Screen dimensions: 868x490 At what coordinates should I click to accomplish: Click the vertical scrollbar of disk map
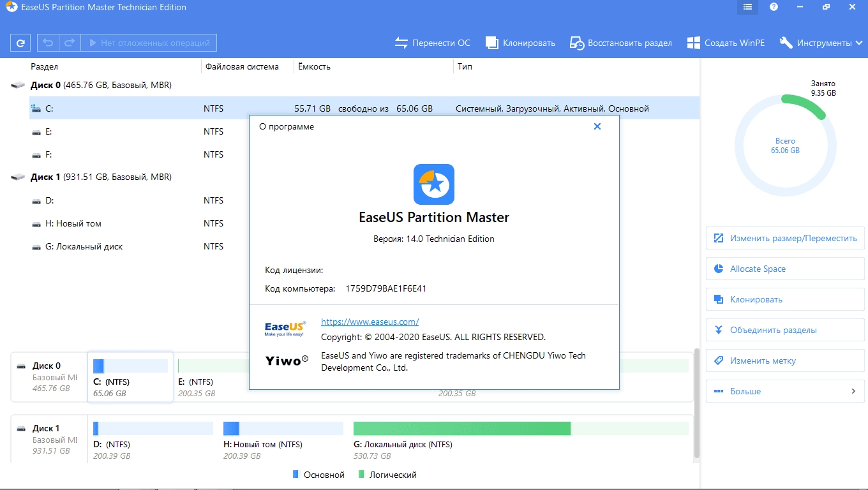(696, 405)
